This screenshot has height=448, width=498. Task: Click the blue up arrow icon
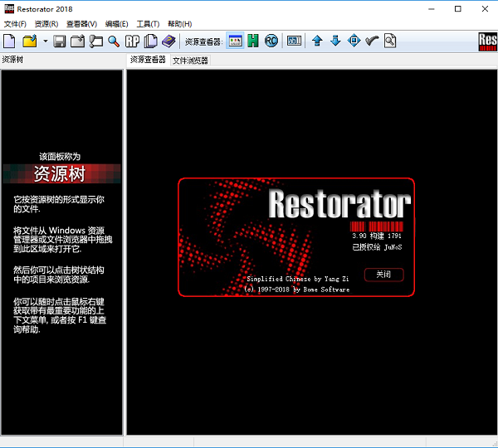[317, 41]
